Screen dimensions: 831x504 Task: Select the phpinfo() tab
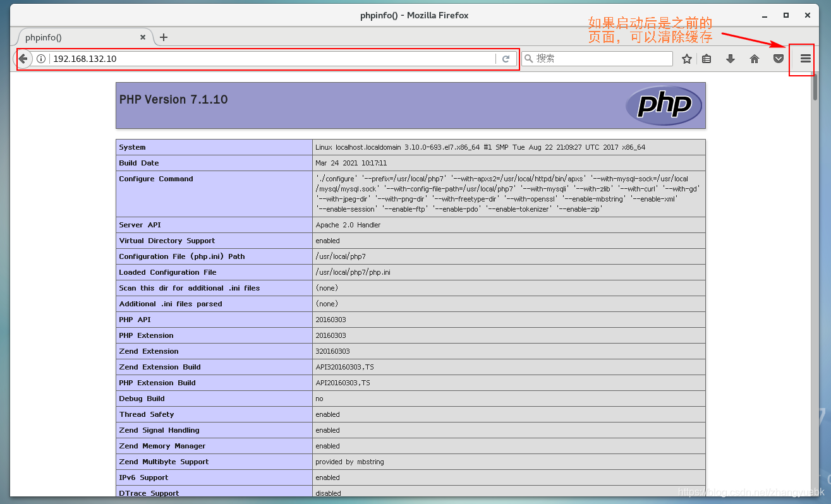85,37
